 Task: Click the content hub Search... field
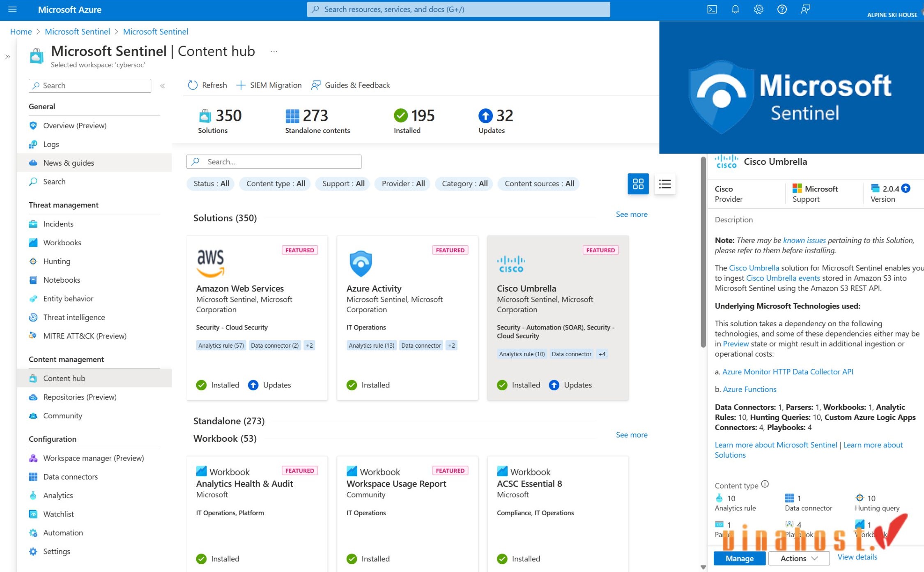tap(274, 161)
